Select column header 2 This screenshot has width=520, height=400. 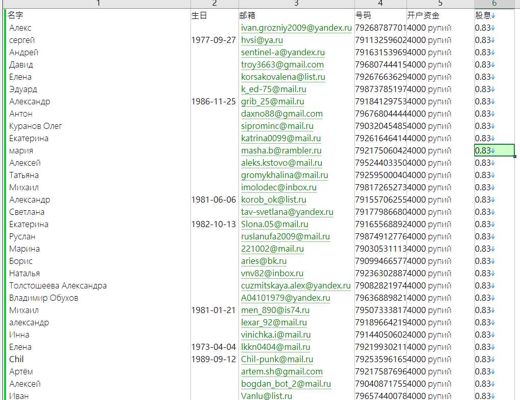tap(215, 4)
